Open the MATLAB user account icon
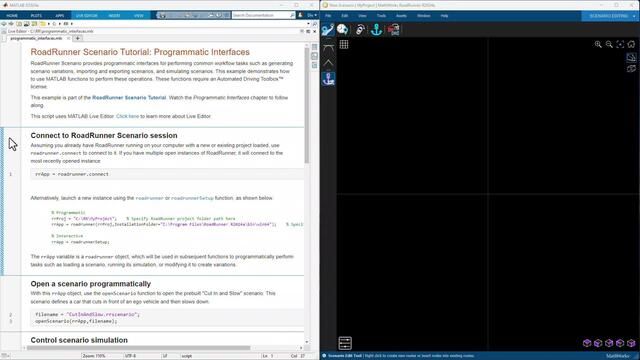The width and height of the screenshot is (640, 360). point(300,15)
